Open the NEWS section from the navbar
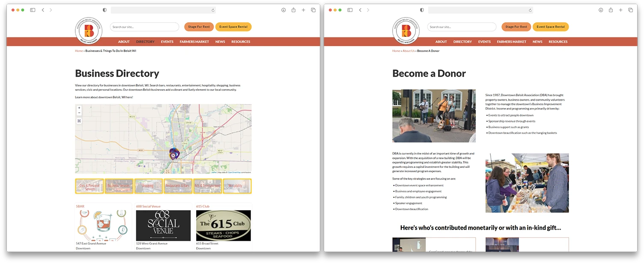The image size is (644, 263). point(220,42)
